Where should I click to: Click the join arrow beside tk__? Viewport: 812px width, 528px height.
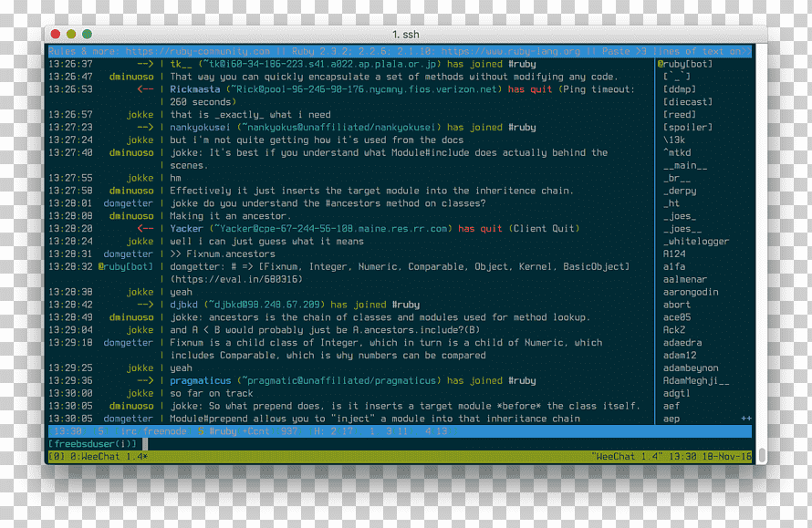coord(145,64)
